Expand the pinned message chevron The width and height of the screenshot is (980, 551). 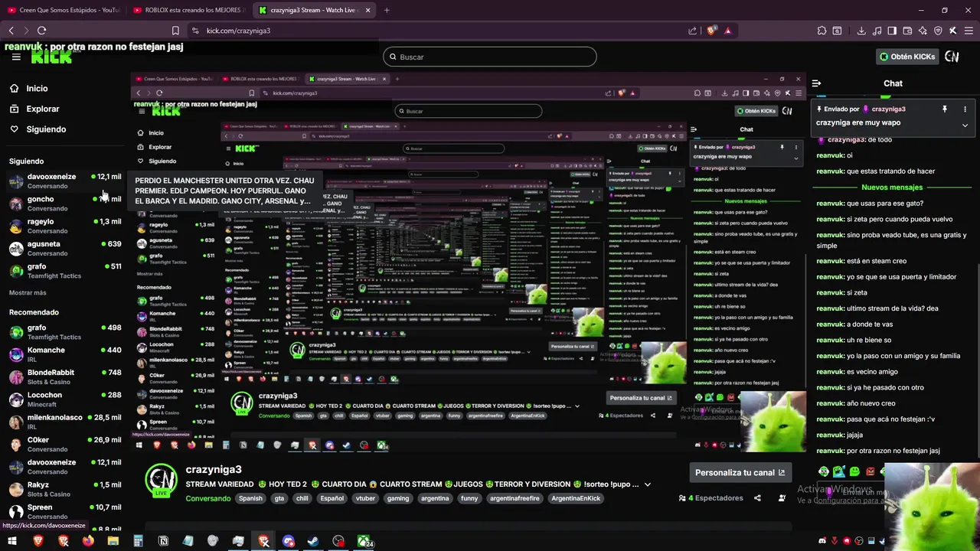pyautogui.click(x=965, y=125)
